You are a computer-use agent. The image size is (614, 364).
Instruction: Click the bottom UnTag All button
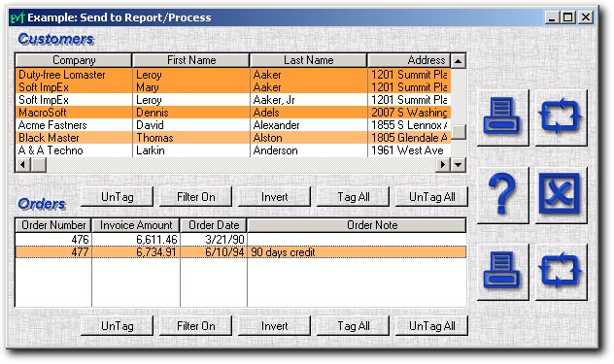[x=431, y=325]
